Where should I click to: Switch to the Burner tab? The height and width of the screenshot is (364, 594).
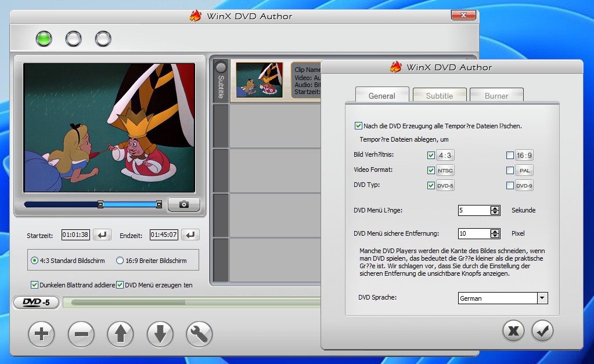496,95
